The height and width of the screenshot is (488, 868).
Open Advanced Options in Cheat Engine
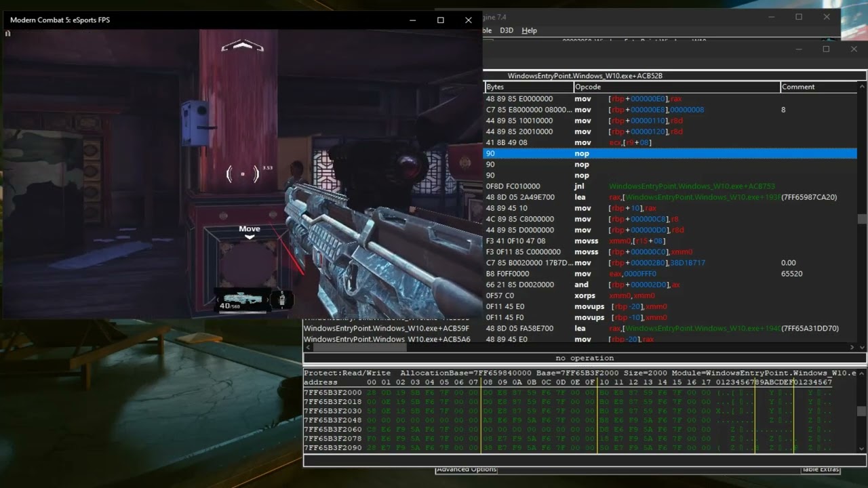click(x=467, y=469)
